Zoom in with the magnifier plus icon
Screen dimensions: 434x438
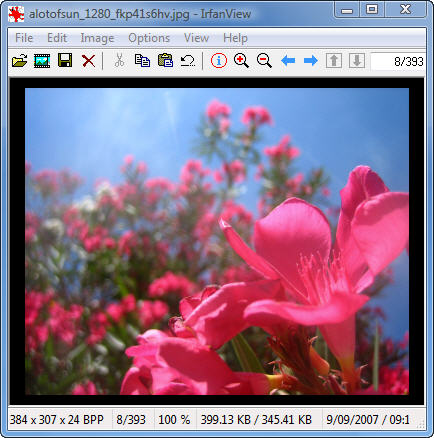241,61
